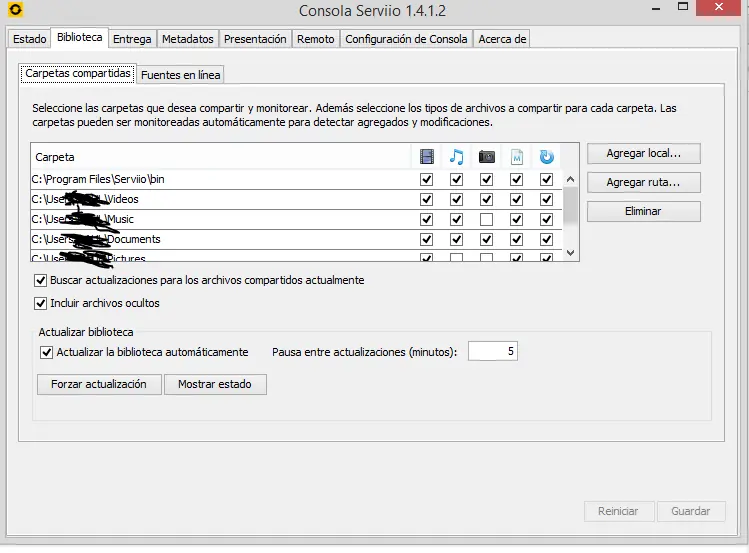Viewport: 749px width, 553px height.
Task: Click the Reiniciar button
Action: coord(619,511)
